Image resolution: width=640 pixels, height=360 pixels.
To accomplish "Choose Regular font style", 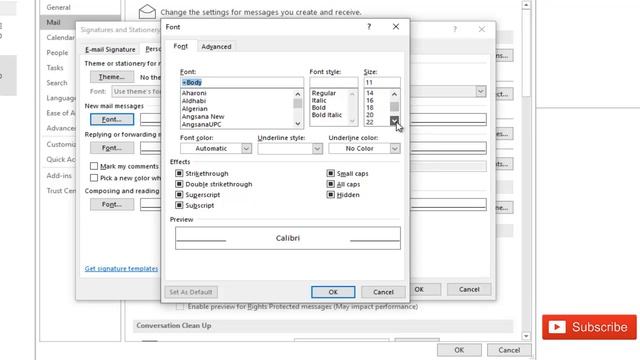I will pyautogui.click(x=324, y=93).
